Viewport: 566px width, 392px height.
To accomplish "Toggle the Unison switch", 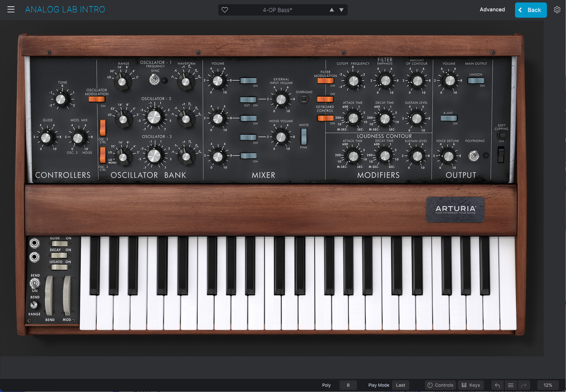I will pos(476,81).
